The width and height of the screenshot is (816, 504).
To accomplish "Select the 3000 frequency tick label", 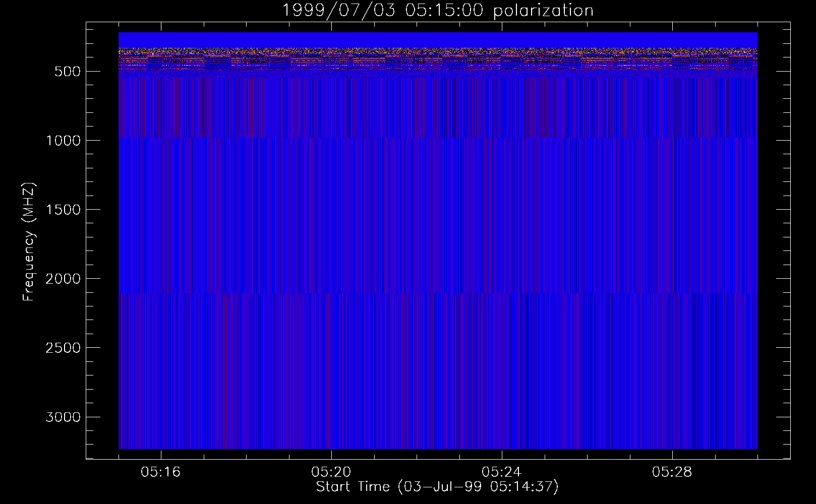I will 63,417.
